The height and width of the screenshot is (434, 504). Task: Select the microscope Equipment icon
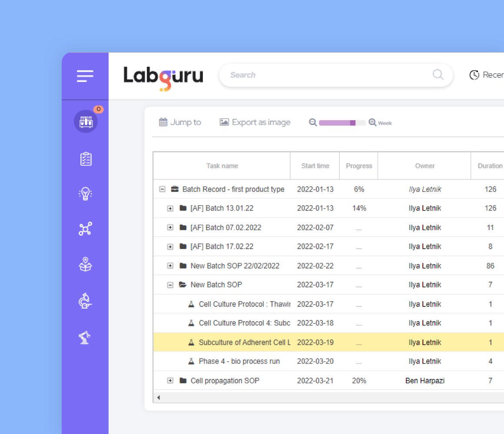coord(85,299)
